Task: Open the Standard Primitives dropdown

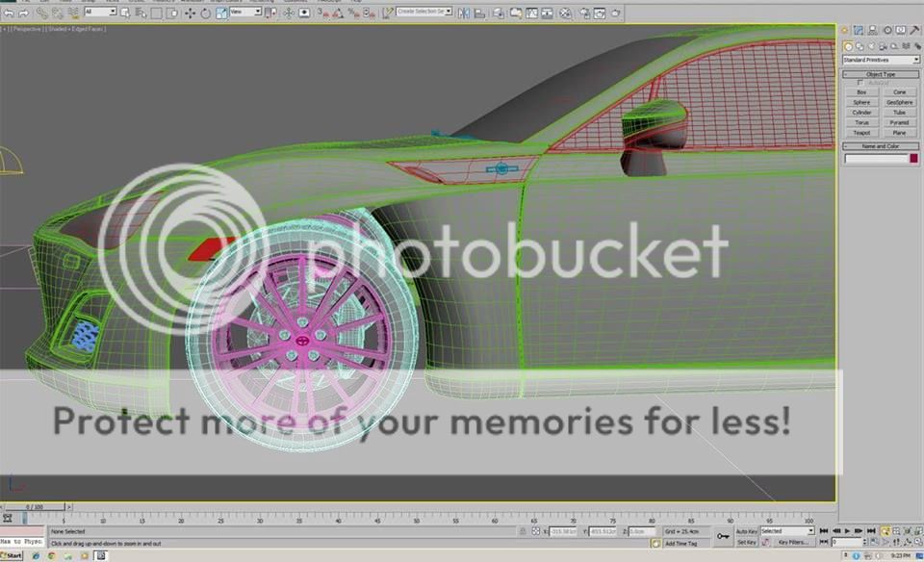Action: [881, 60]
